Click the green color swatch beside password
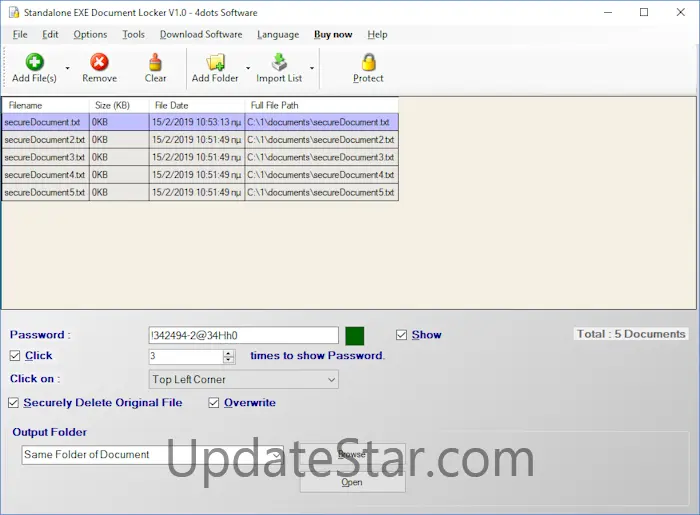This screenshot has width=700, height=515. click(355, 336)
